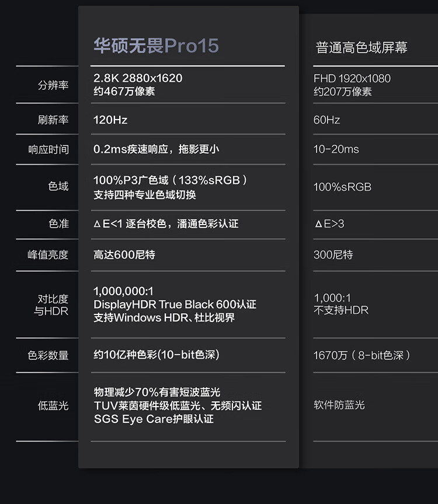
Task: Click the 低蓝光 row label
Action: [x=53, y=405]
